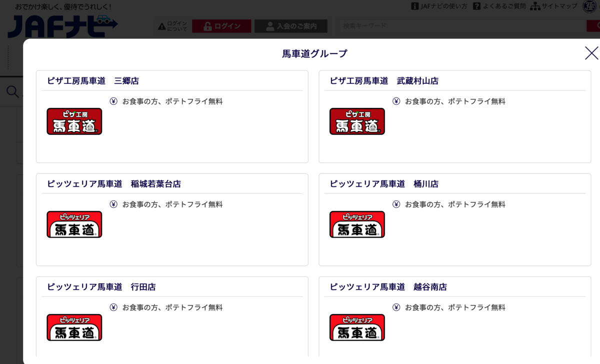The width and height of the screenshot is (600, 364).
Task: Click the ログイン button in header
Action: [221, 26]
